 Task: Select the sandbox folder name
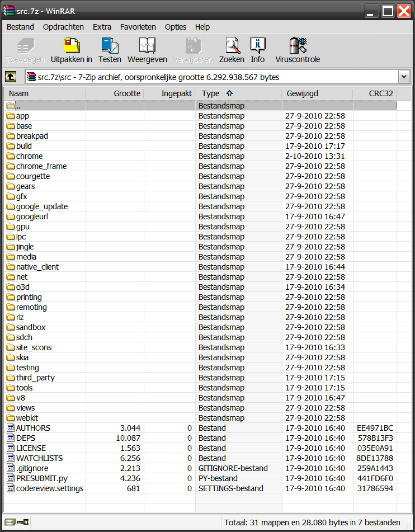click(31, 327)
